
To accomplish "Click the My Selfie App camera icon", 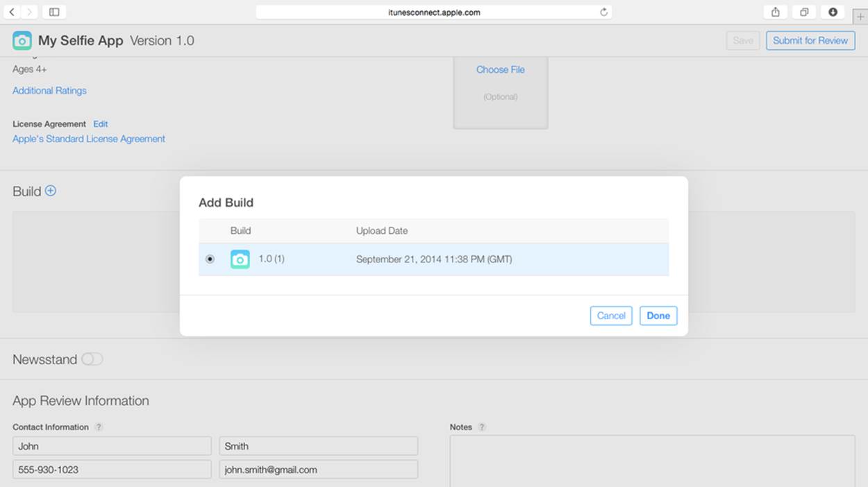I will tap(22, 40).
